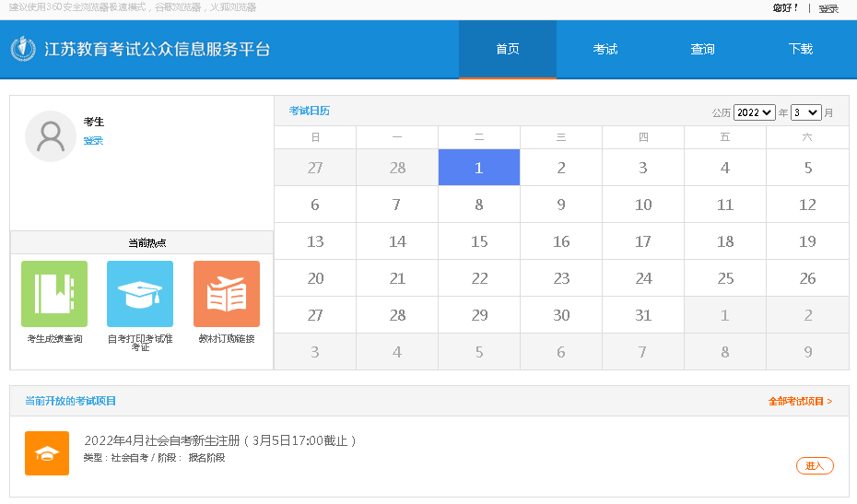Select March 31 in the calendar
Screen dimensions: 857x504
[643, 315]
